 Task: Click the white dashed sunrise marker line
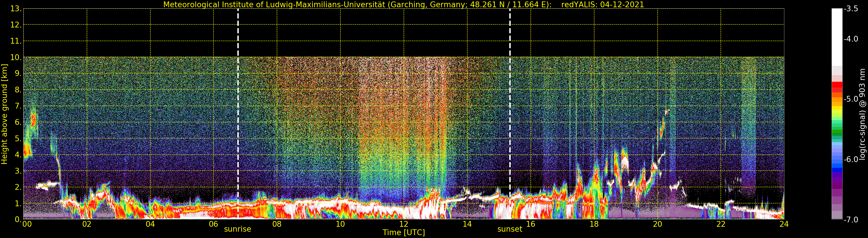(238, 114)
